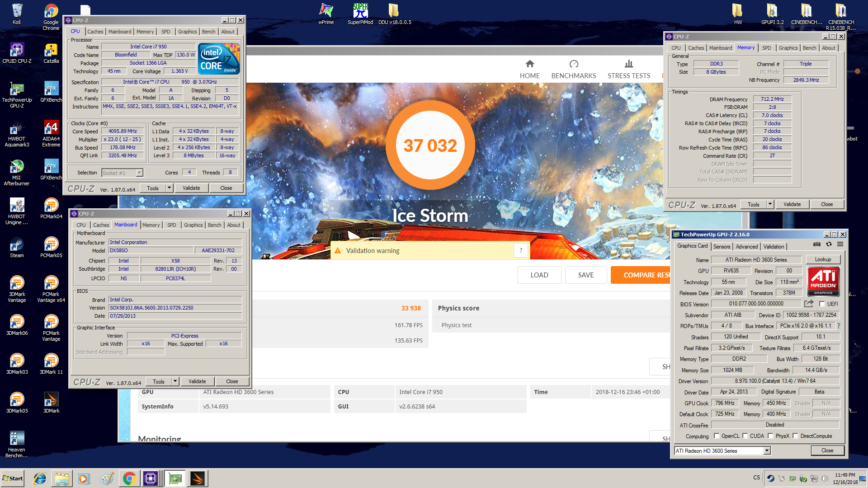The image size is (868, 488).
Task: Expand Tools dropdown arrow in CPU tab window
Action: point(169,188)
